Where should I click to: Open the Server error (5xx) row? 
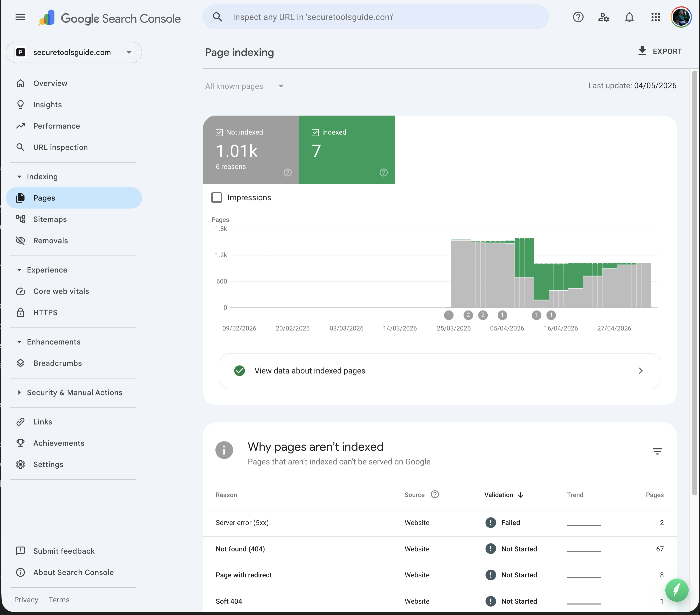[440, 523]
